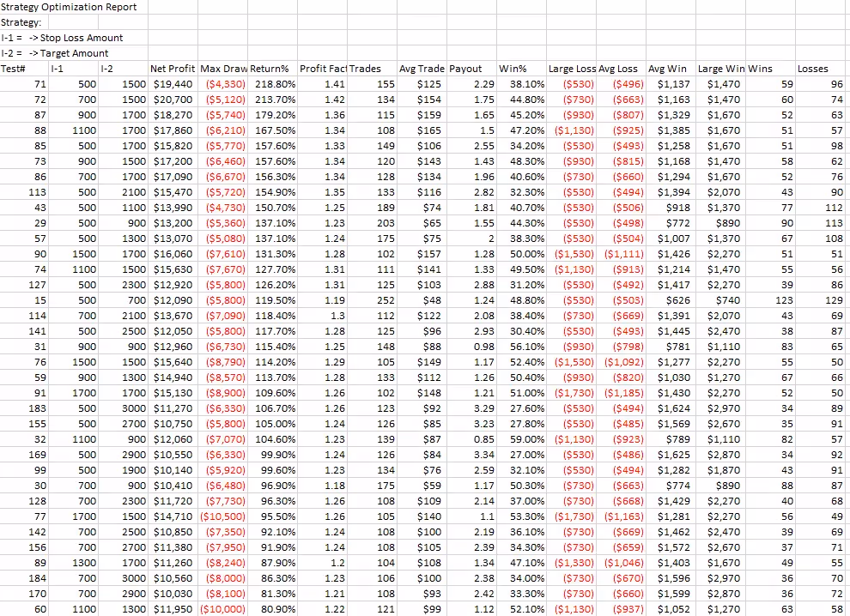Click wins cell '123'

(x=771, y=300)
